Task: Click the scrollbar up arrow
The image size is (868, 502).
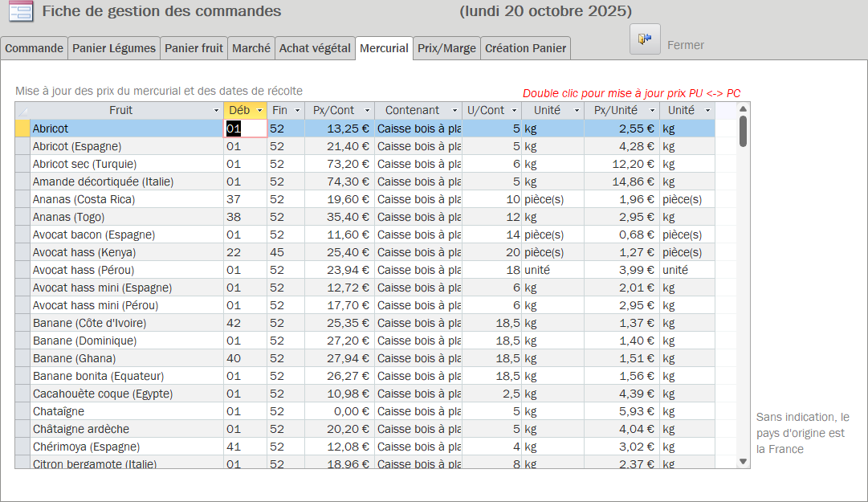Action: tap(743, 110)
